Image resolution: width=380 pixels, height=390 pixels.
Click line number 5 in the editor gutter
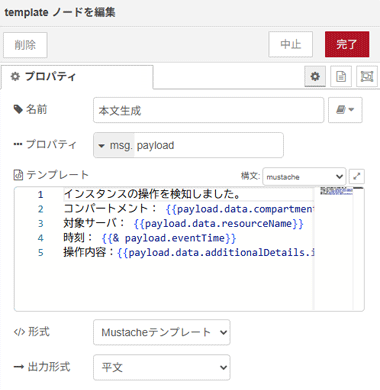[x=40, y=253]
